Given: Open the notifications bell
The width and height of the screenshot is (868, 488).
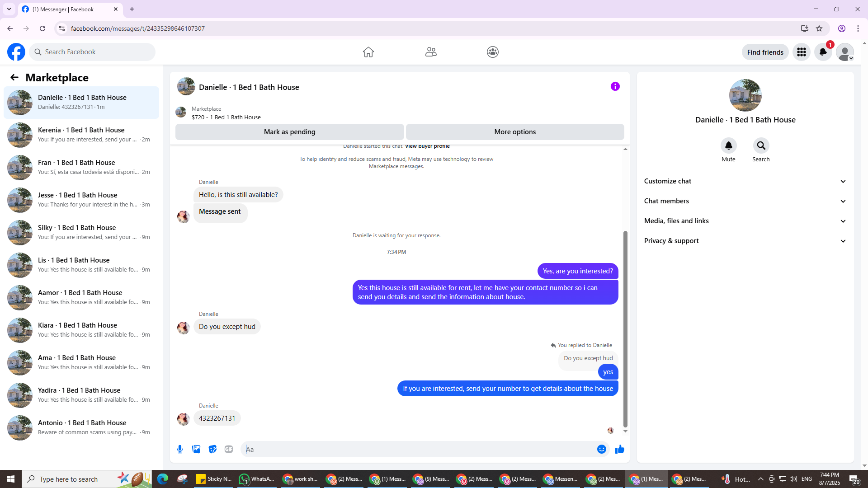Looking at the screenshot, I should pyautogui.click(x=823, y=52).
